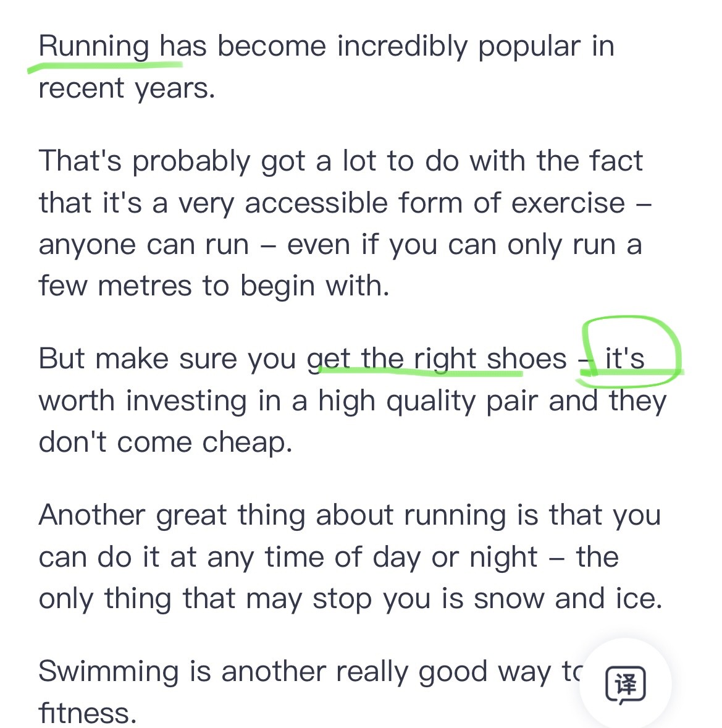Click the word "probably" in second paragraph
The image size is (722, 728).
[191, 163]
